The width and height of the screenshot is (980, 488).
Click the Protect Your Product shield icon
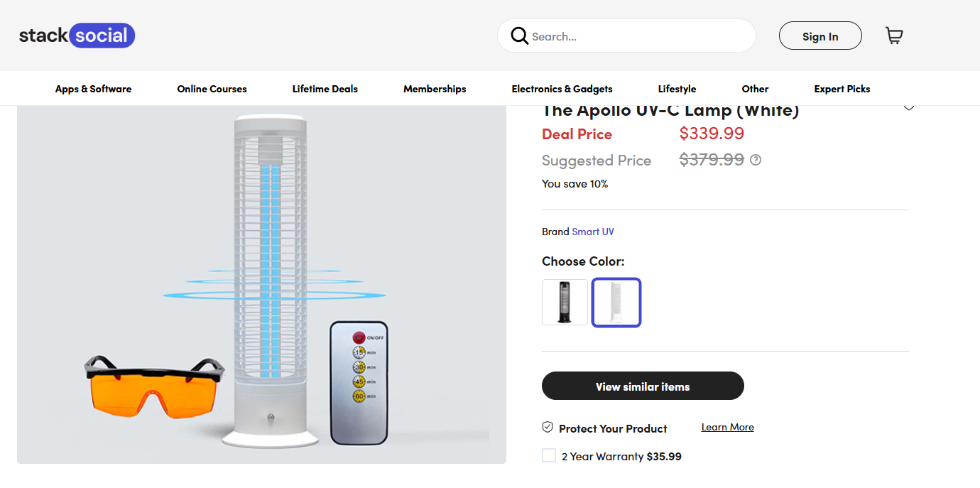(548, 428)
